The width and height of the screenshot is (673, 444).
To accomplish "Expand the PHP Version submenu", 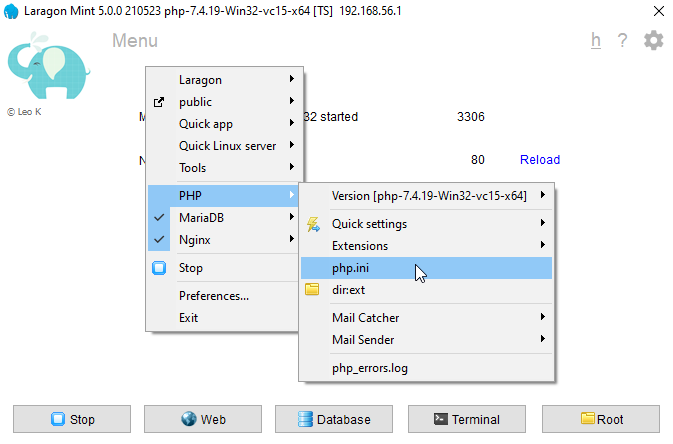I will coord(430,196).
